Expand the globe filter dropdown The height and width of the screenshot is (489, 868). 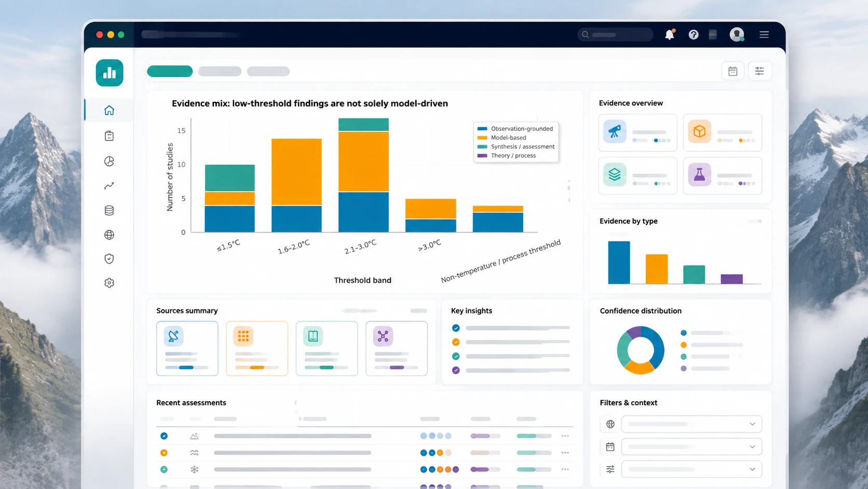pyautogui.click(x=691, y=424)
